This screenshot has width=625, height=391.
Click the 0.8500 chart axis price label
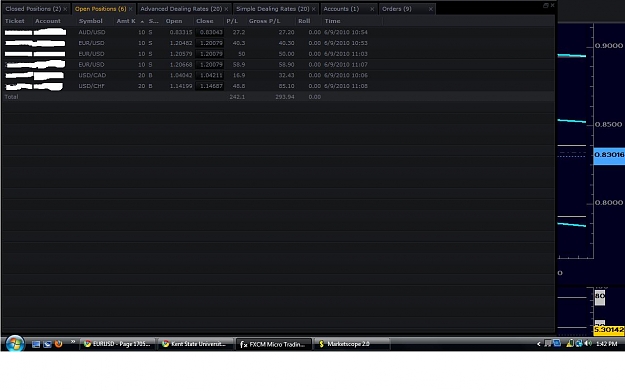[608, 125]
